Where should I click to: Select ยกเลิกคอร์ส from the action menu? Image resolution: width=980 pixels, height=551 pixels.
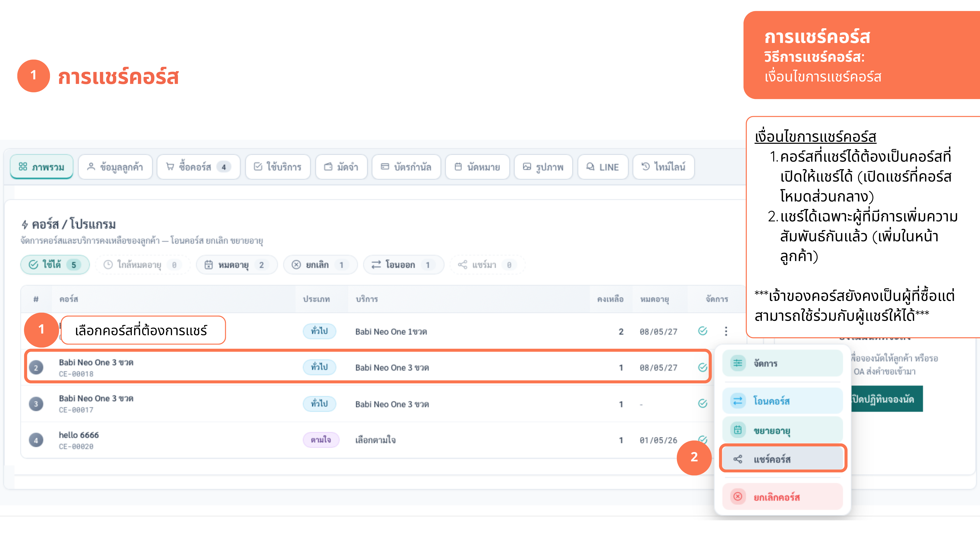pyautogui.click(x=783, y=497)
